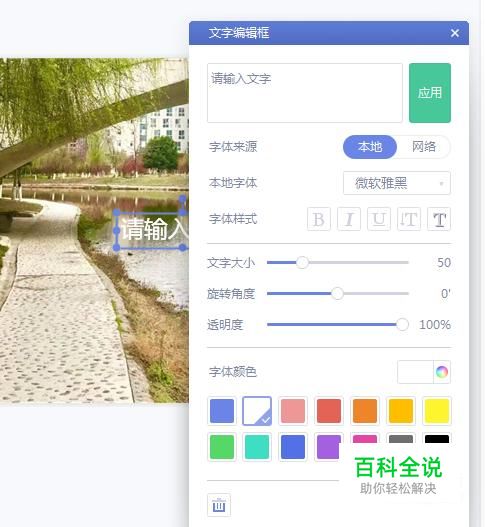This screenshot has width=485, height=527.
Task: Close the text editor panel
Action: 455,33
